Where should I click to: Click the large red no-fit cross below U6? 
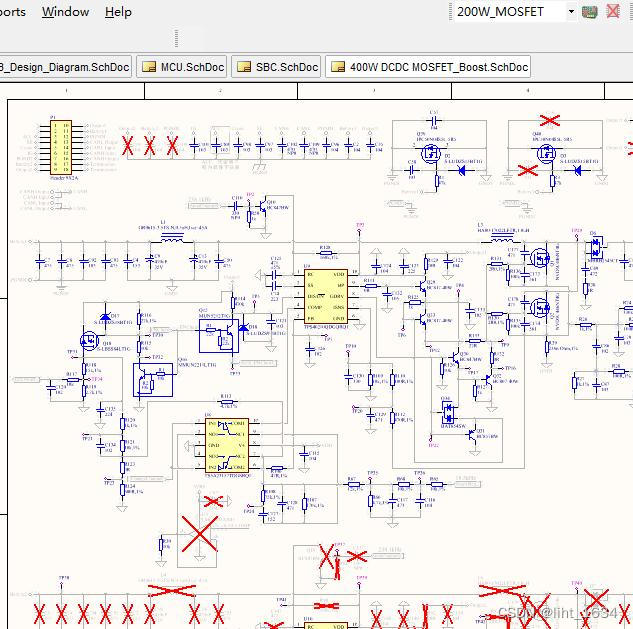click(199, 534)
